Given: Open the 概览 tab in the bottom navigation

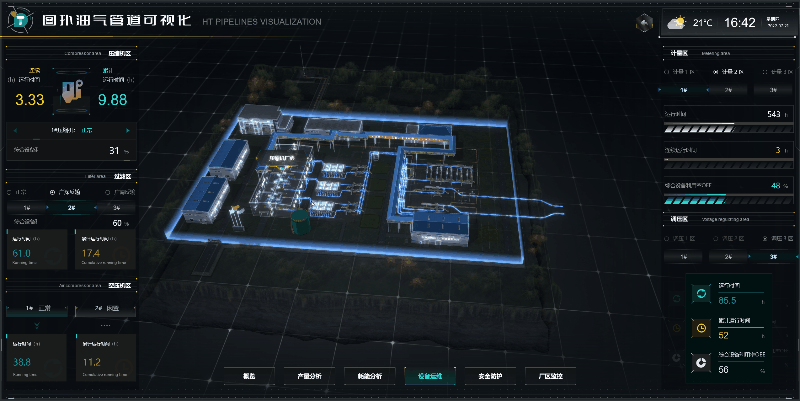Looking at the screenshot, I should [249, 376].
